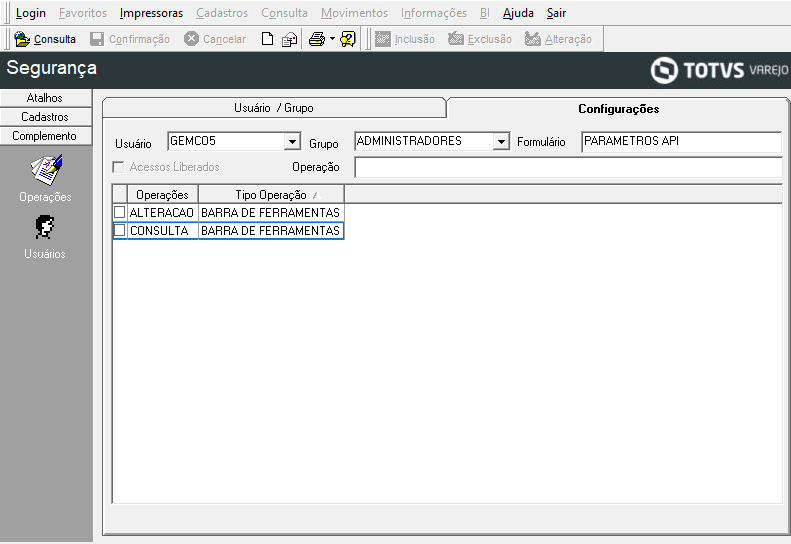The height and width of the screenshot is (544, 791).
Task: Open the Usuários sidebar icon
Action: coord(45,238)
